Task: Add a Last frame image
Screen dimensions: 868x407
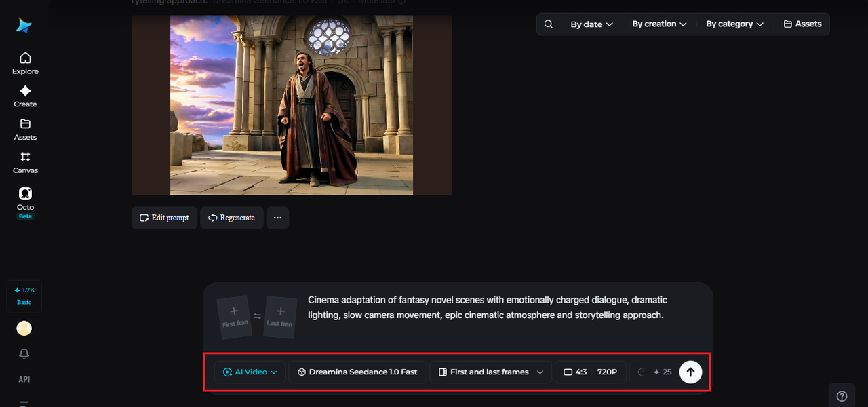Action: coord(280,317)
